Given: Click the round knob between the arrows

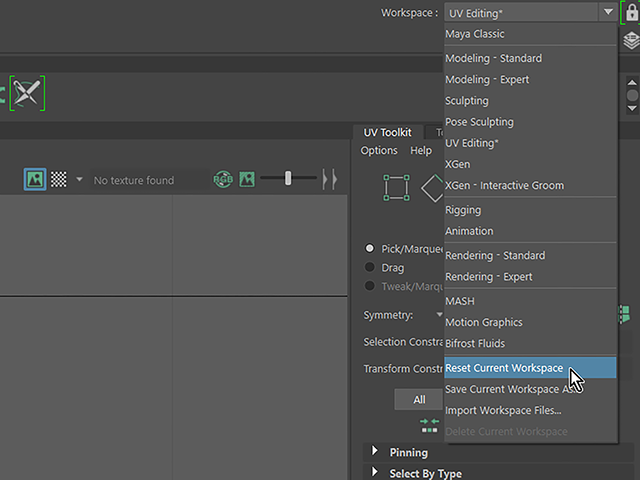Looking at the screenshot, I should tap(632, 96).
